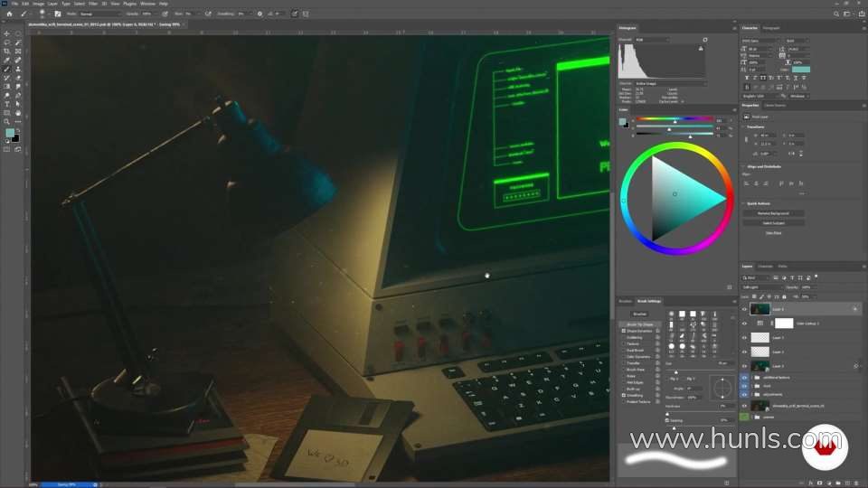Switch to the Brushes tab
868x488 pixels.
click(x=625, y=302)
